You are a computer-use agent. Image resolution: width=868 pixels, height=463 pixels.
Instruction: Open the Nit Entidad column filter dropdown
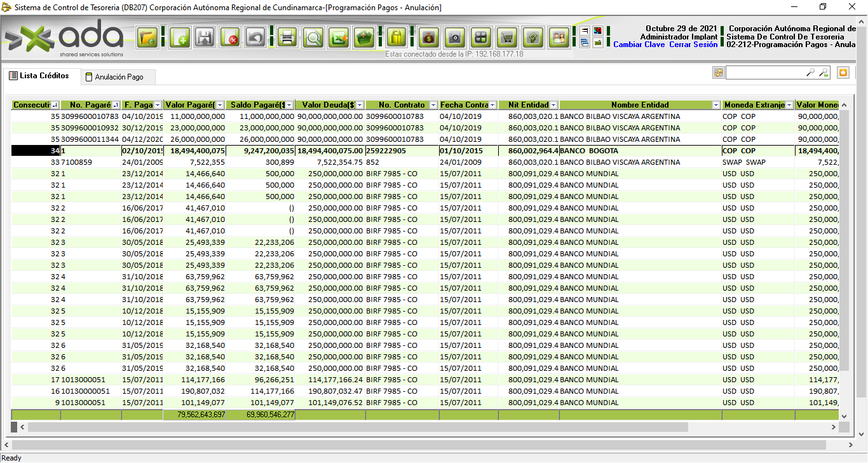(x=553, y=105)
